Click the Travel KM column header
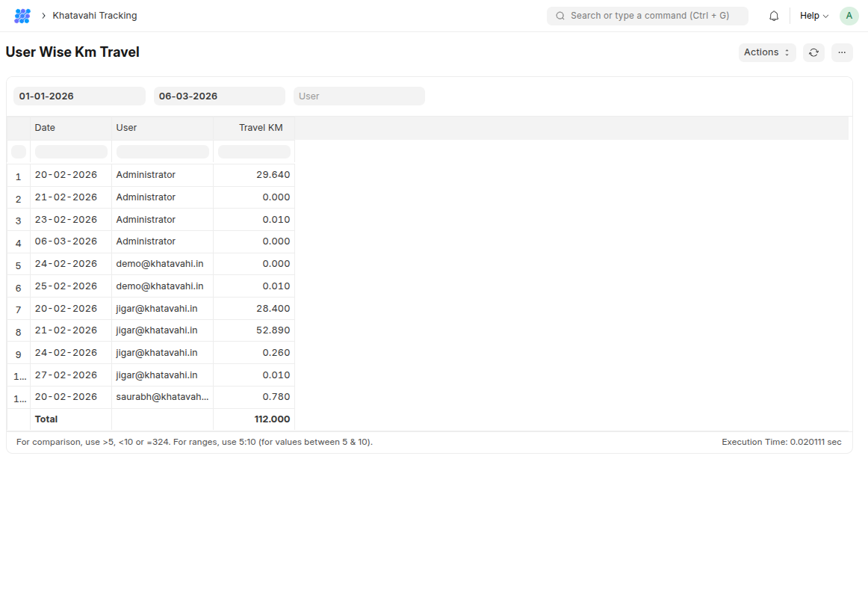This screenshot has height=616, width=868. pos(254,128)
